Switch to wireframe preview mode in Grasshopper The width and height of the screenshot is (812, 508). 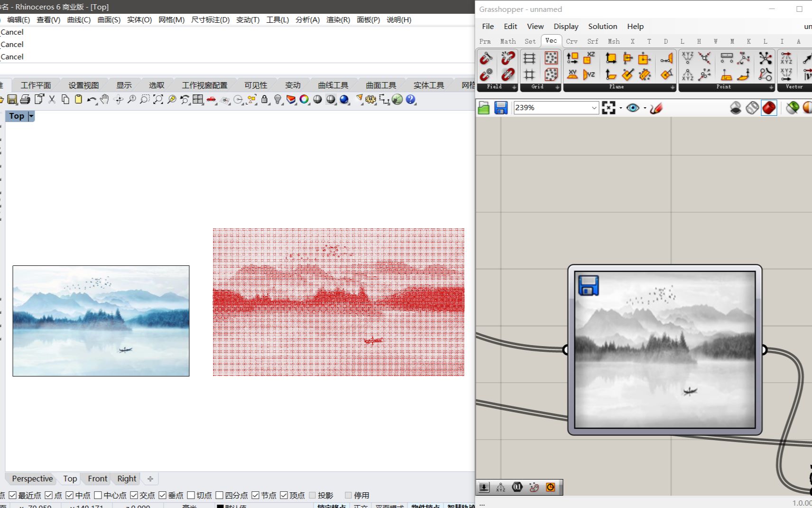pos(752,108)
